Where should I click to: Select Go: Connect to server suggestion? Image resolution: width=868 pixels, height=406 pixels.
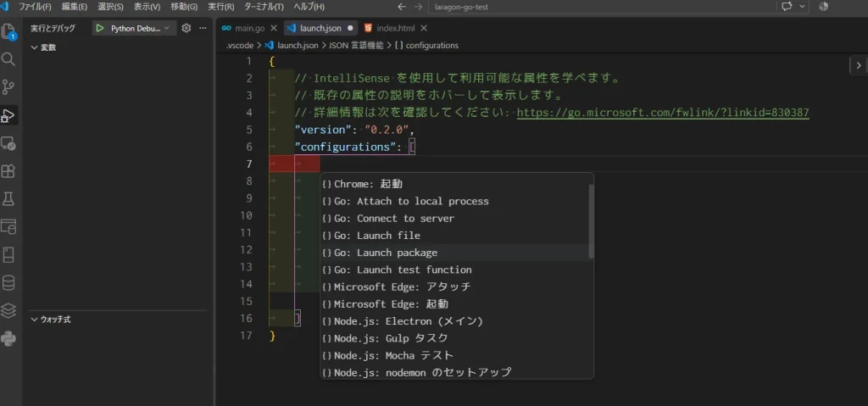454,218
